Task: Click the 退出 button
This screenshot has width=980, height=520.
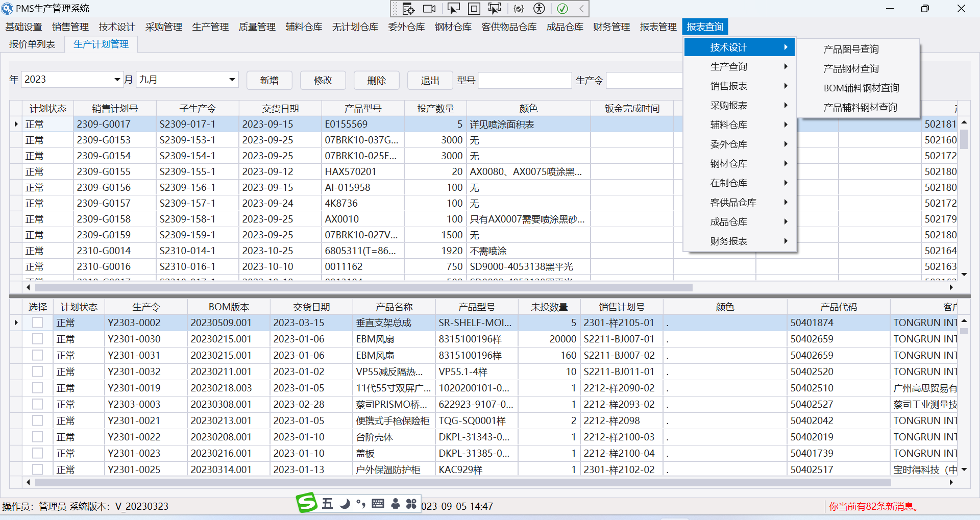Action: click(430, 80)
